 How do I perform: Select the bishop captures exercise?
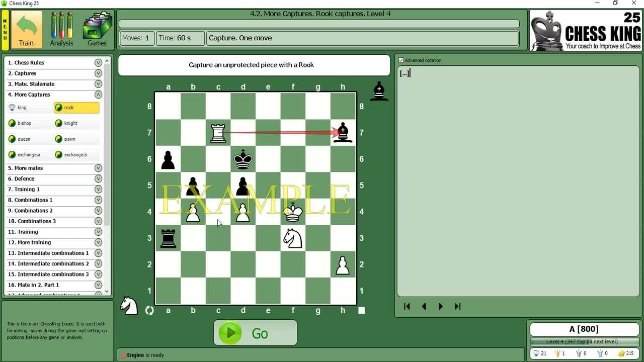pos(24,123)
